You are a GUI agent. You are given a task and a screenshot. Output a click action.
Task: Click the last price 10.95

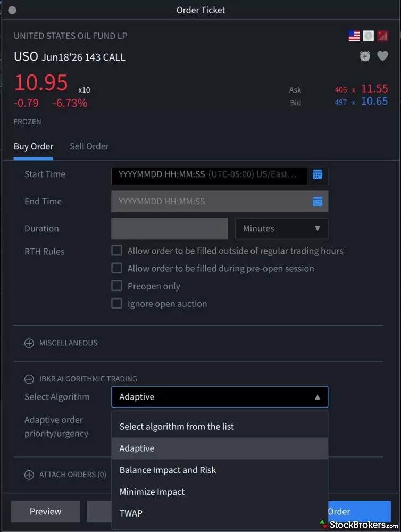(x=41, y=82)
